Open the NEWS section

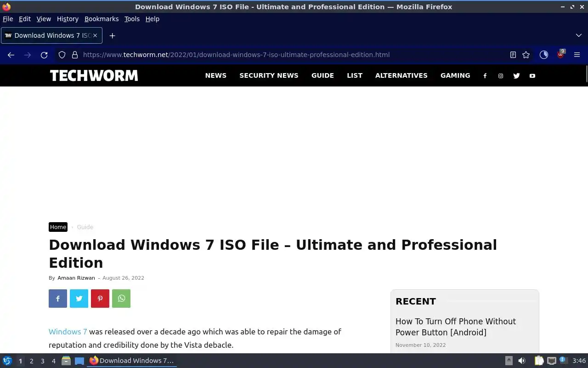pyautogui.click(x=216, y=75)
